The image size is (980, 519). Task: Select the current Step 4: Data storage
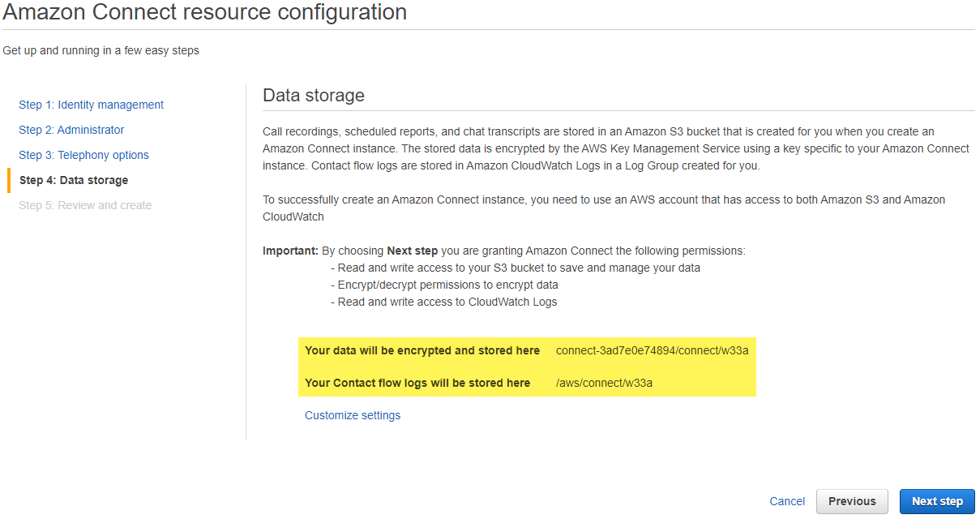(x=74, y=180)
